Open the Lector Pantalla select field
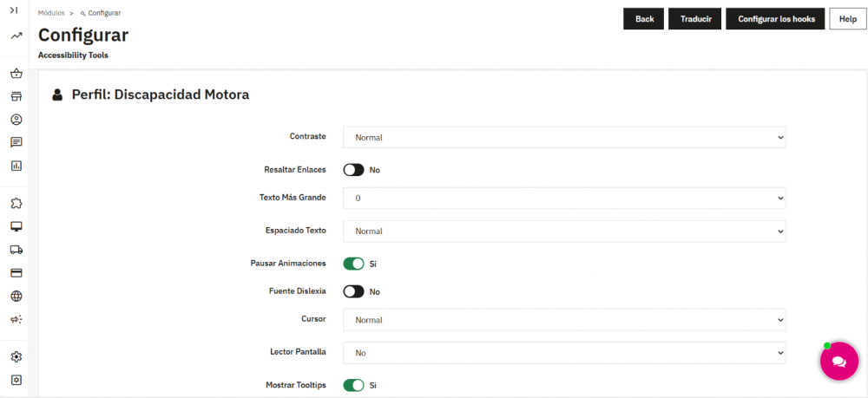The image size is (868, 398). point(564,353)
